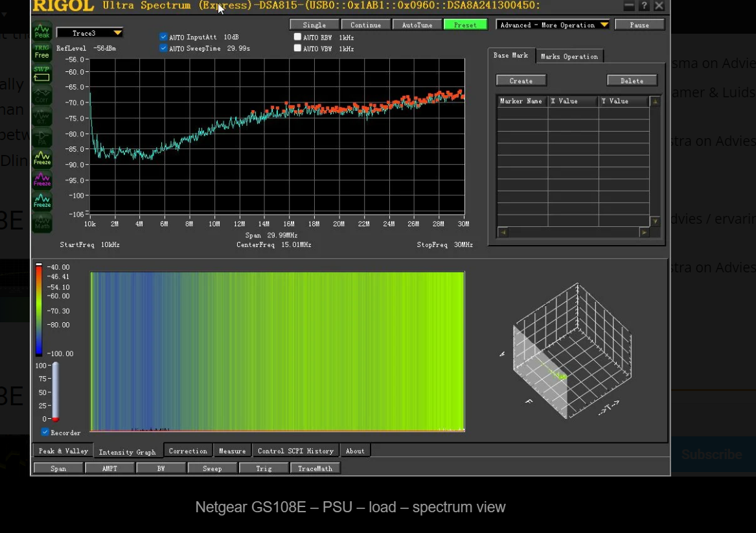Enable the AUTO RBW checkbox
756x533 pixels.
[297, 37]
